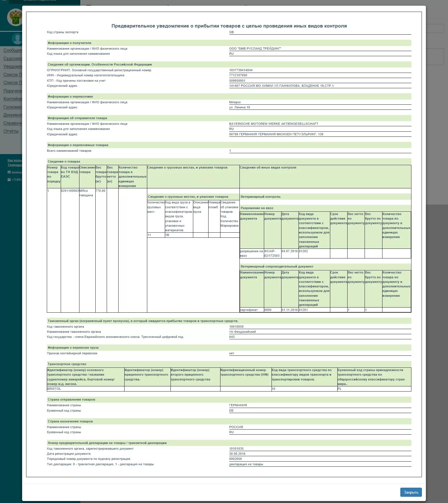Screen dimensions: 448x503
Task: Select document registration date 30.08.2016
Action: pos(237,454)
